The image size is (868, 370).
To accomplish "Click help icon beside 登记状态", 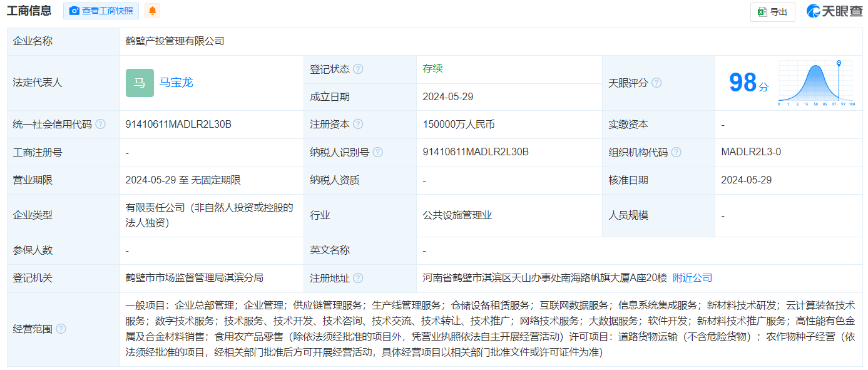I will (x=358, y=69).
